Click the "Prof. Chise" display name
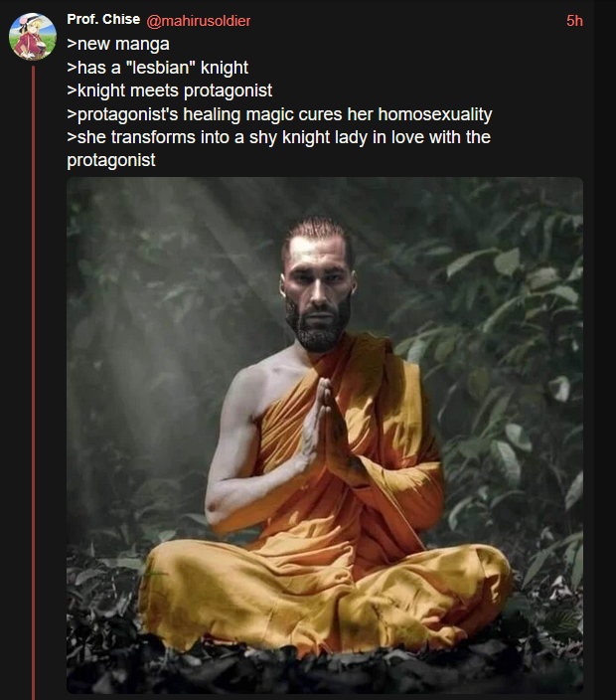Viewport: 616px width, 700px height. (x=103, y=20)
